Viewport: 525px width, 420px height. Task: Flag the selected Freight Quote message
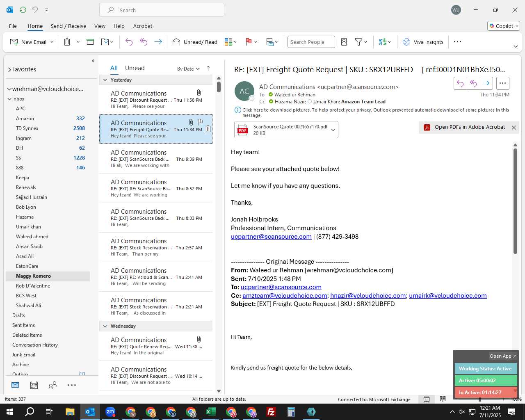pyautogui.click(x=200, y=122)
